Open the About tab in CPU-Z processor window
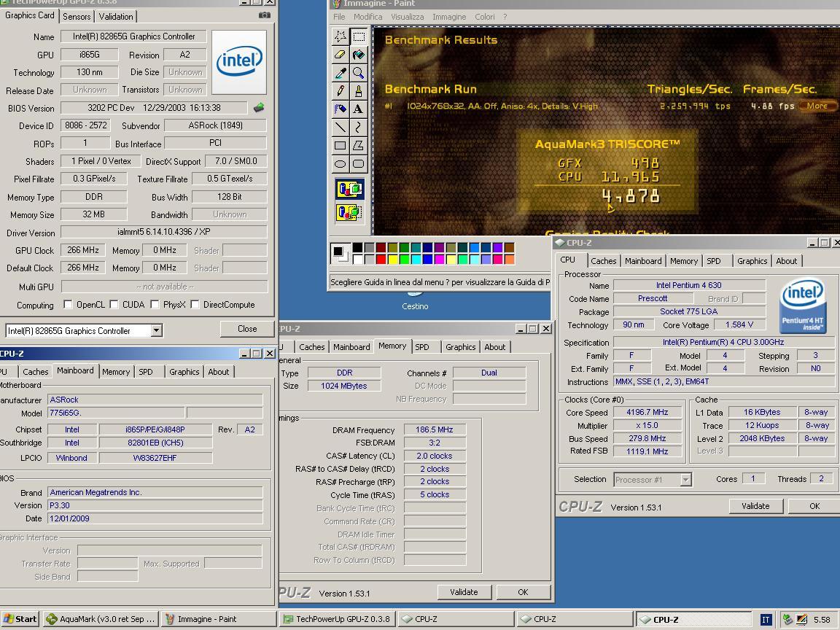The width and height of the screenshot is (840, 630). pyautogui.click(x=787, y=261)
